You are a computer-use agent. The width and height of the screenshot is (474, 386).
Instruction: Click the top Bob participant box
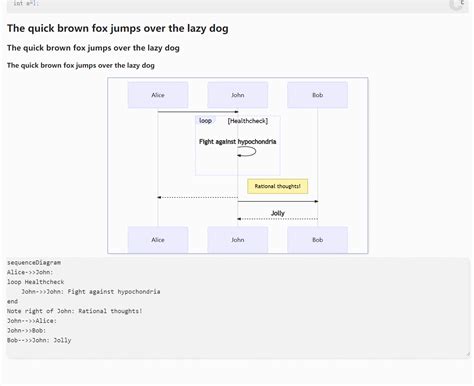pos(318,95)
